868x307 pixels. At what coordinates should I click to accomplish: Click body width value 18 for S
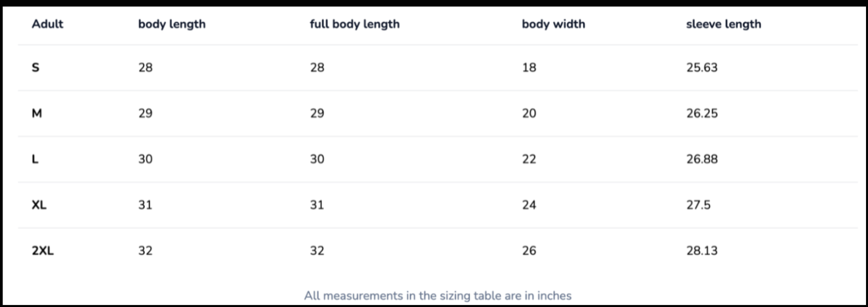point(529,67)
